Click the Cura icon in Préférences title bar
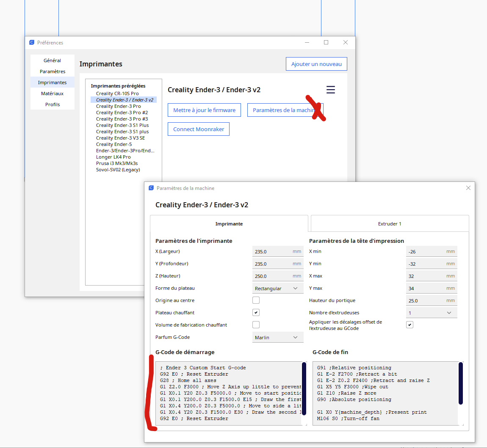The height and width of the screenshot is (448, 487). click(x=32, y=42)
